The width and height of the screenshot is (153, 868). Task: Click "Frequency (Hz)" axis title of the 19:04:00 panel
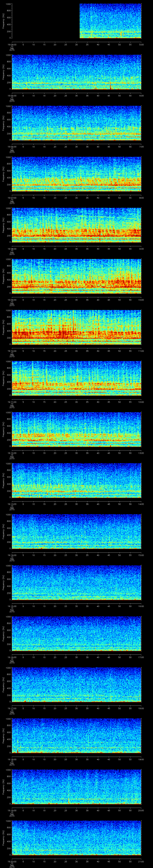coord(4,21)
